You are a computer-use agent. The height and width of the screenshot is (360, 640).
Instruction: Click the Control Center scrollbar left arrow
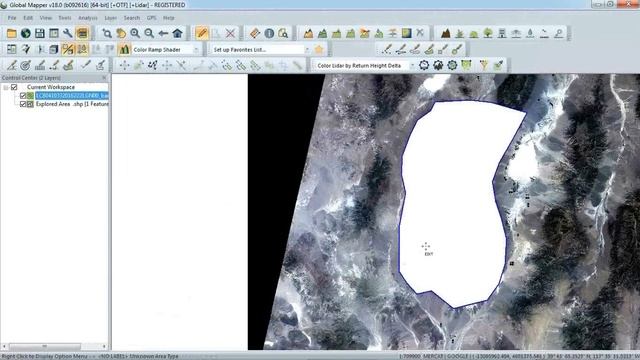pyautogui.click(x=4, y=346)
